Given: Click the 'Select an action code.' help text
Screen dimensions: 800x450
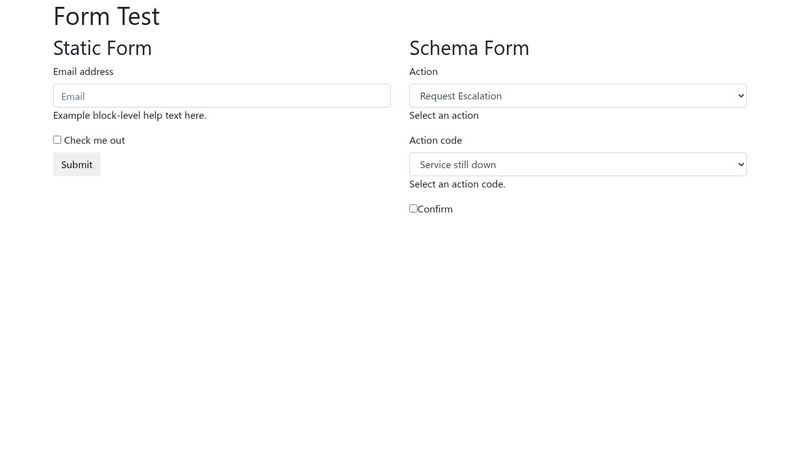Looking at the screenshot, I should [457, 185].
